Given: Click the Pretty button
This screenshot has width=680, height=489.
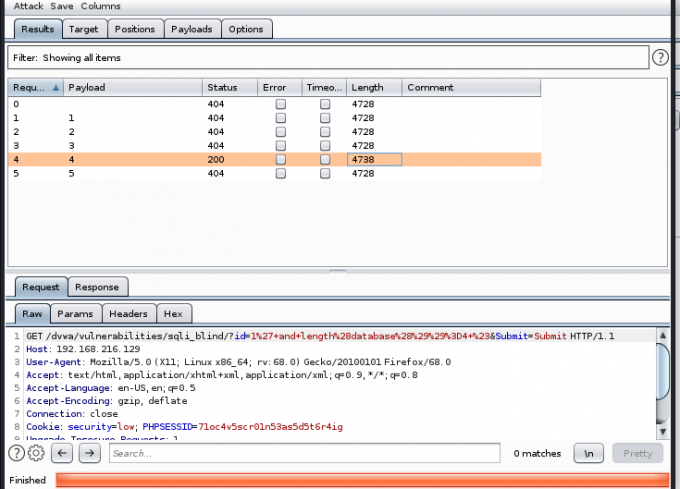Looking at the screenshot, I should (638, 453).
